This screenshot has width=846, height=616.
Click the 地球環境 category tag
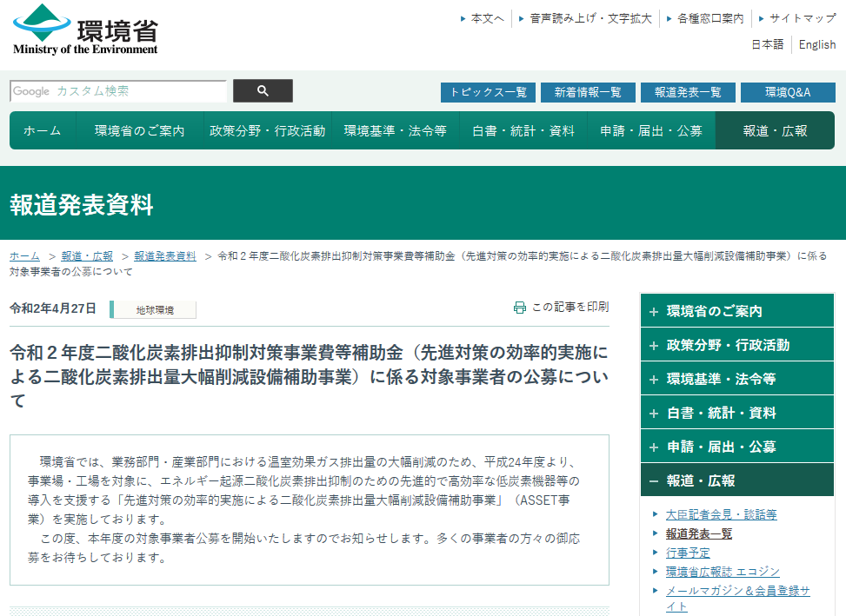154,309
